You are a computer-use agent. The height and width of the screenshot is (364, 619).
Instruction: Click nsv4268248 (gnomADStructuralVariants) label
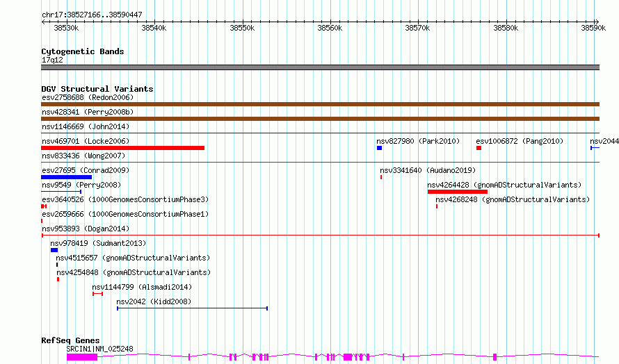coord(513,199)
